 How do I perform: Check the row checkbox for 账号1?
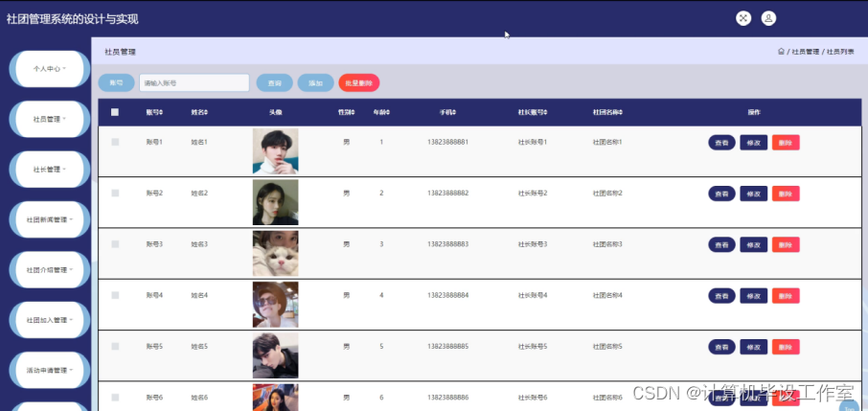[115, 142]
